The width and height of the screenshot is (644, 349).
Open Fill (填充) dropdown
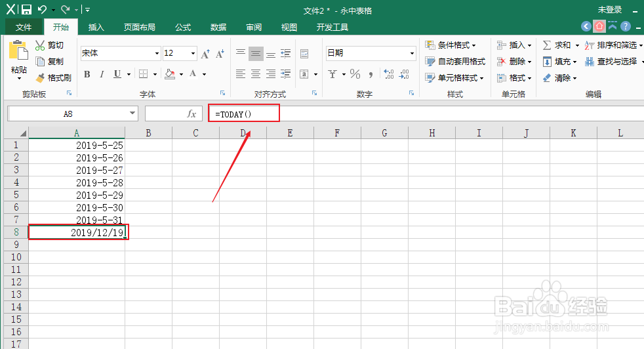(x=559, y=61)
